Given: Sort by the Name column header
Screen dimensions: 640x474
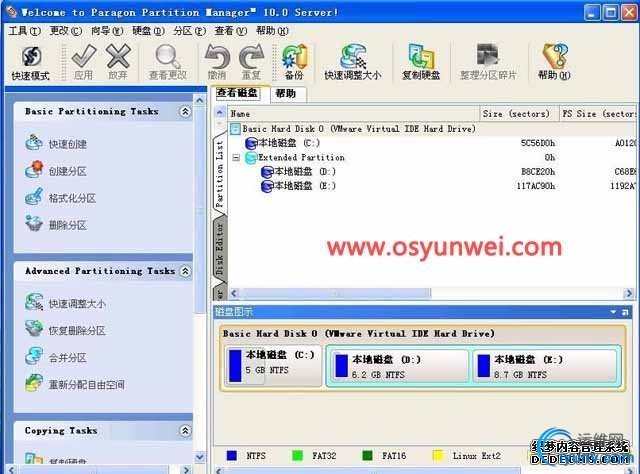Looking at the screenshot, I should pyautogui.click(x=353, y=114).
